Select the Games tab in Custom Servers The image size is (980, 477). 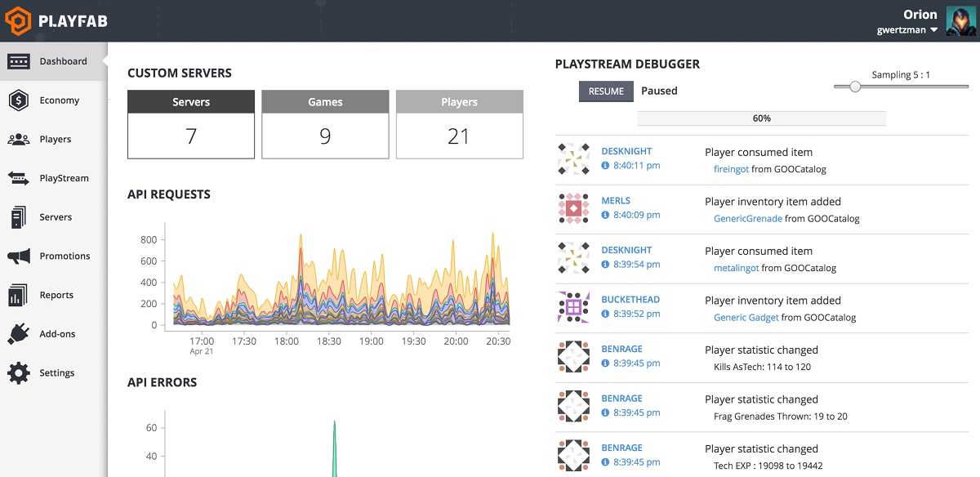coord(325,102)
